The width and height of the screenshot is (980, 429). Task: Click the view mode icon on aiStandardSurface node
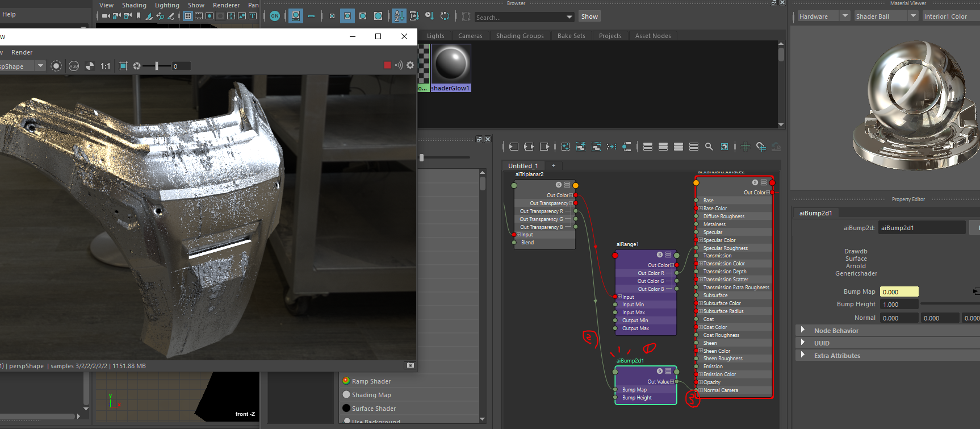pyautogui.click(x=764, y=182)
